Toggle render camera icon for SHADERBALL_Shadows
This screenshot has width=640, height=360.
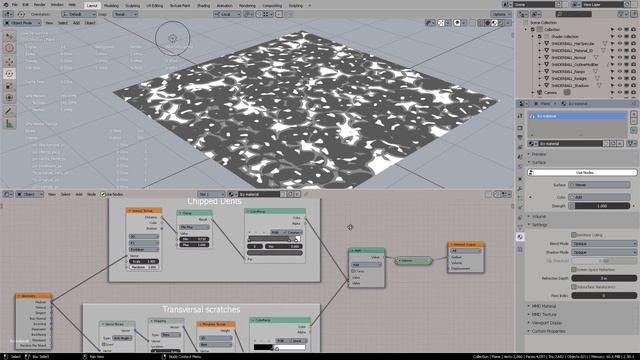633,85
